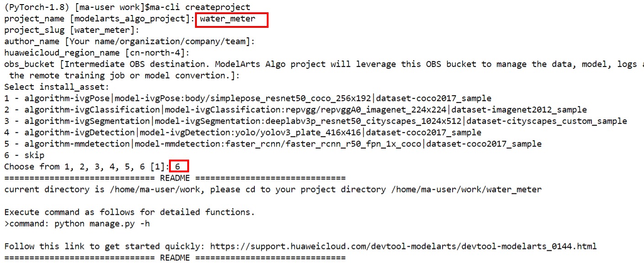Click the project_slug prompt line
The height and width of the screenshot is (264, 644).
[x=71, y=31]
